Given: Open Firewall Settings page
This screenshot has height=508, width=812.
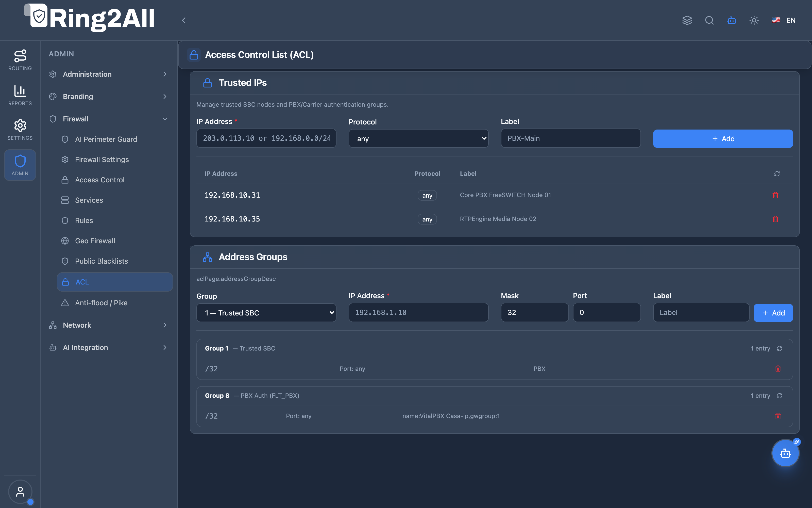Looking at the screenshot, I should (x=115, y=160).
